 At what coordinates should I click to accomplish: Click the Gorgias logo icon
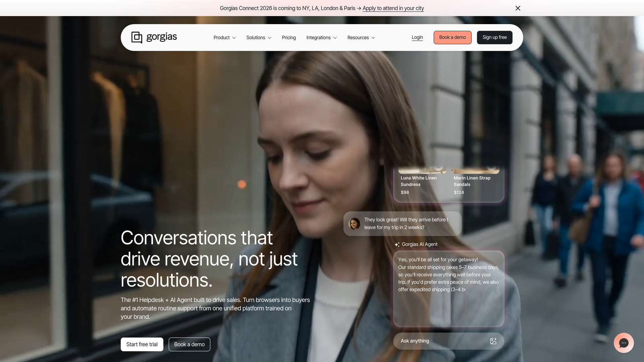click(x=137, y=37)
